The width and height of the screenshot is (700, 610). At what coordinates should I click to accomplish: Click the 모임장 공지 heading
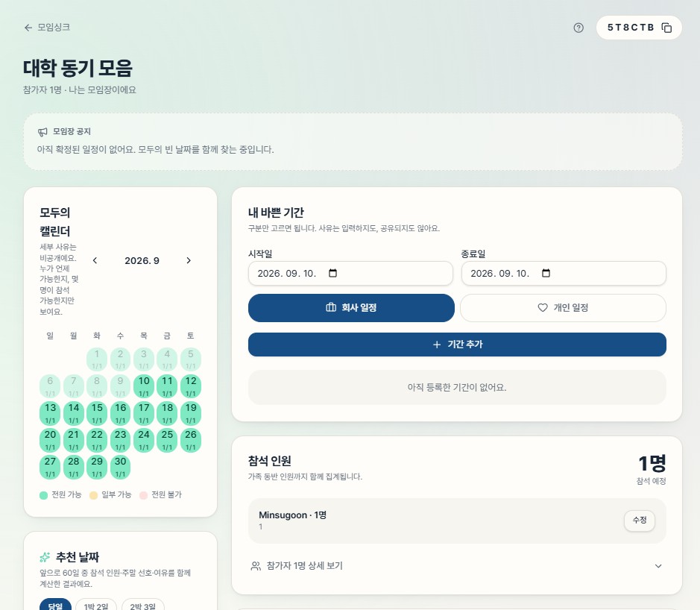point(72,132)
